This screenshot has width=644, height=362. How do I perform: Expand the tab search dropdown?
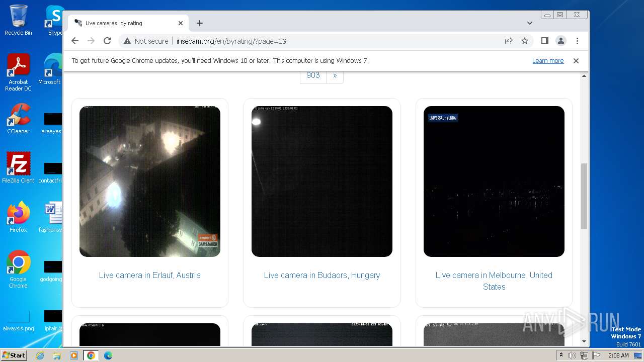coord(529,23)
